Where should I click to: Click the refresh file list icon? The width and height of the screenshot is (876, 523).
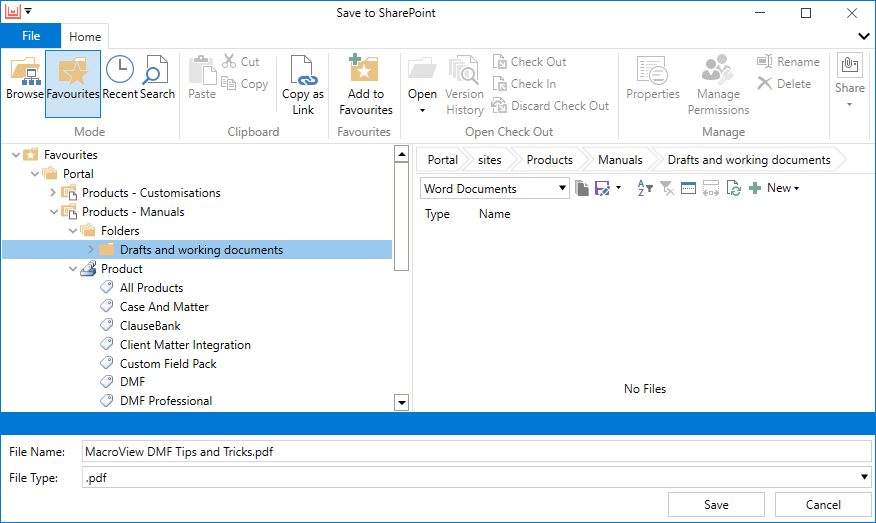(x=734, y=188)
